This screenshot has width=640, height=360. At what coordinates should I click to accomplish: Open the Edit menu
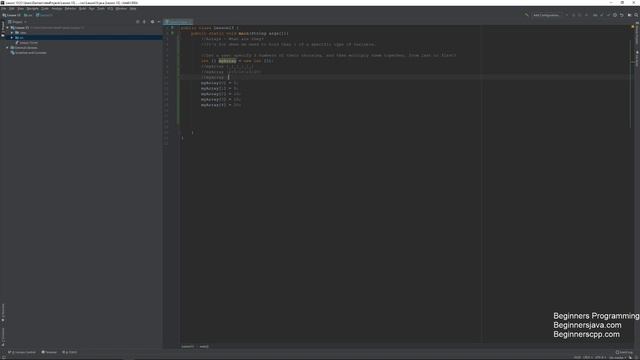(11, 9)
